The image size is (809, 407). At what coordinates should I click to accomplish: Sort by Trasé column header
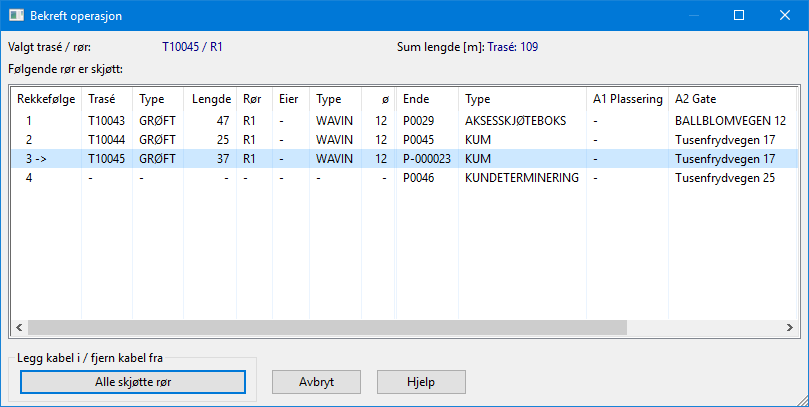107,99
